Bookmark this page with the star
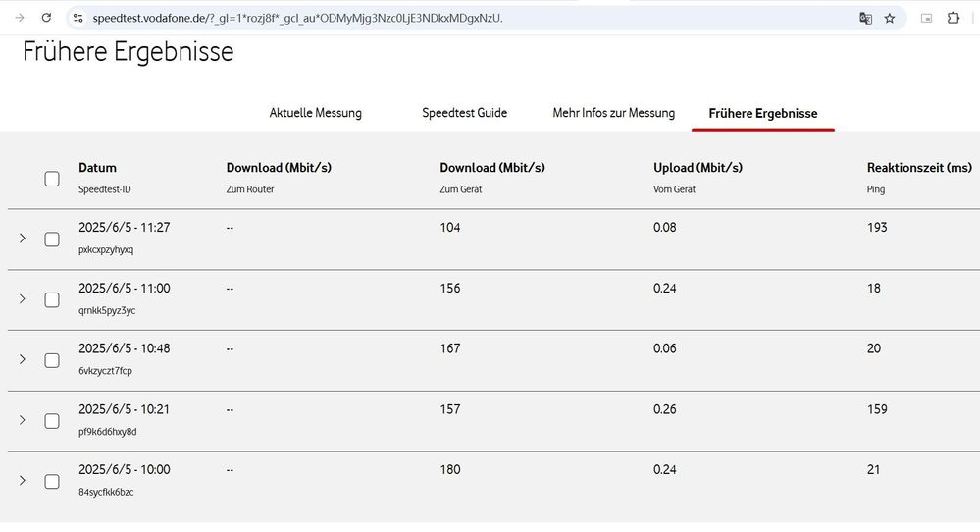The width and height of the screenshot is (980, 532). point(890,18)
